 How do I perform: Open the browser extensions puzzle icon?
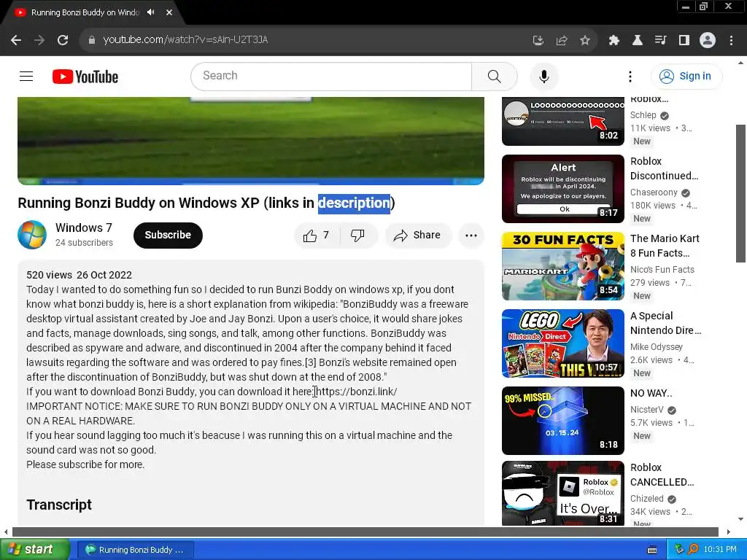(614, 41)
